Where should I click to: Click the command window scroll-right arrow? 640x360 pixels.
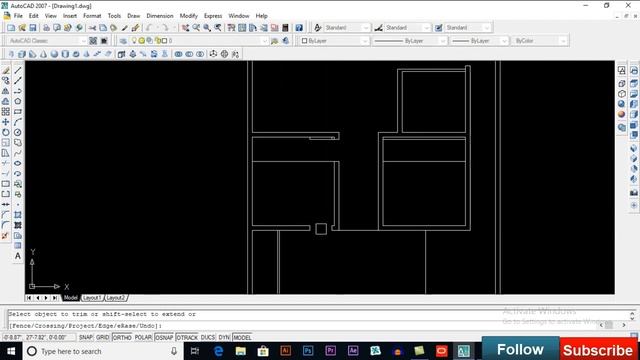click(x=624, y=325)
